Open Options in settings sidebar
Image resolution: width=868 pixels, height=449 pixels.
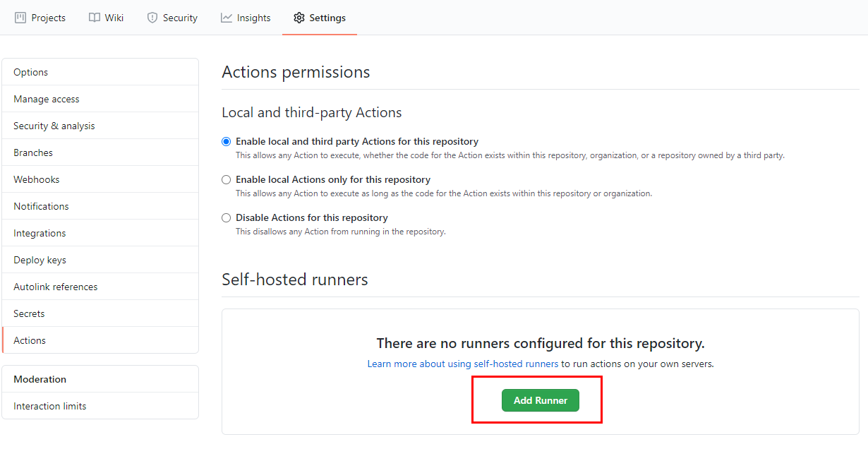point(100,72)
